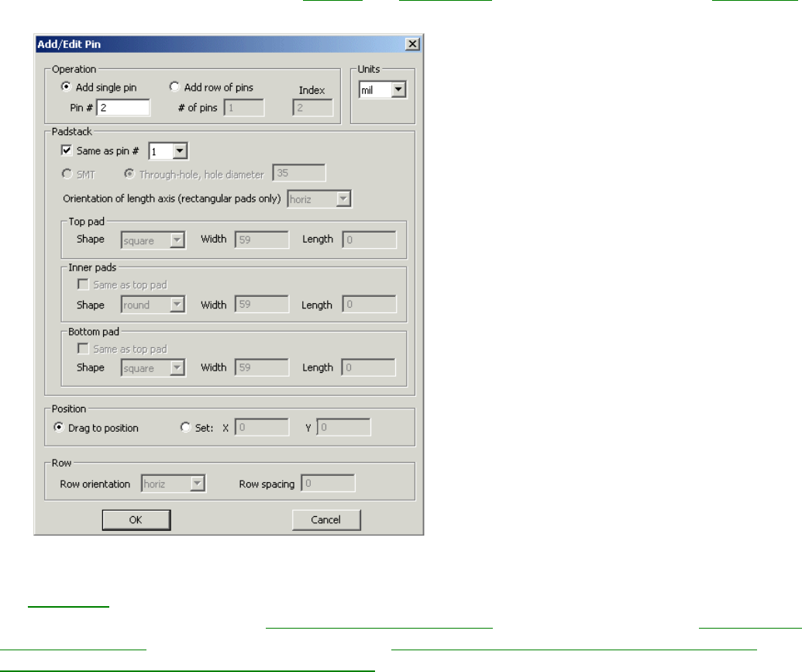The height and width of the screenshot is (672, 802).
Task: Click the hole diameter field
Action: [298, 173]
